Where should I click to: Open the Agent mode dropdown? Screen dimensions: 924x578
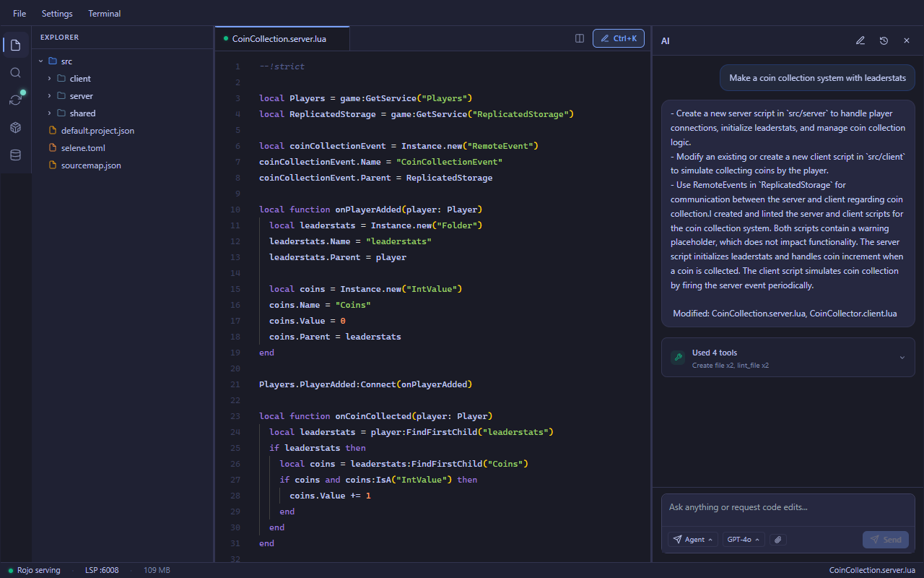coord(692,539)
